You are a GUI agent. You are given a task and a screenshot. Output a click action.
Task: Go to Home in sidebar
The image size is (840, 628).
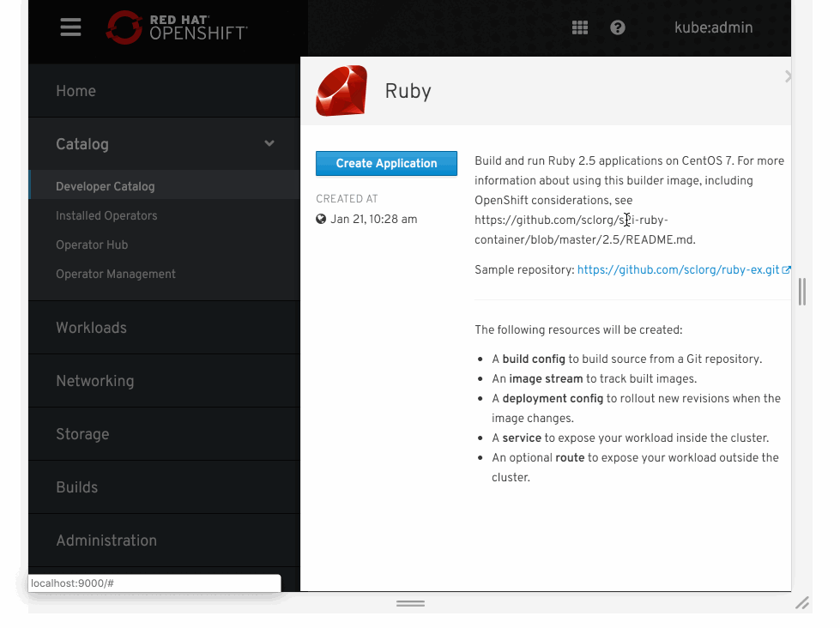point(164,91)
